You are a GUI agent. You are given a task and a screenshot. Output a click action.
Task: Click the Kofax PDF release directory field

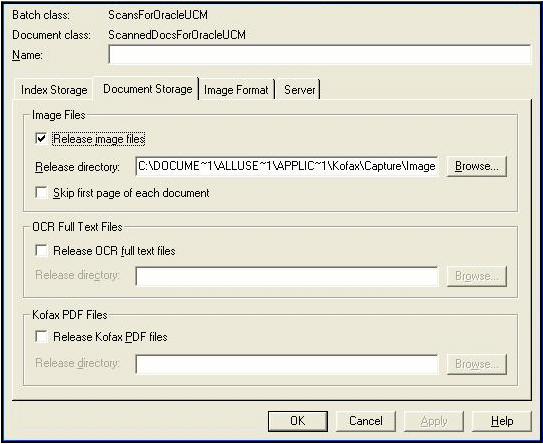point(287,364)
